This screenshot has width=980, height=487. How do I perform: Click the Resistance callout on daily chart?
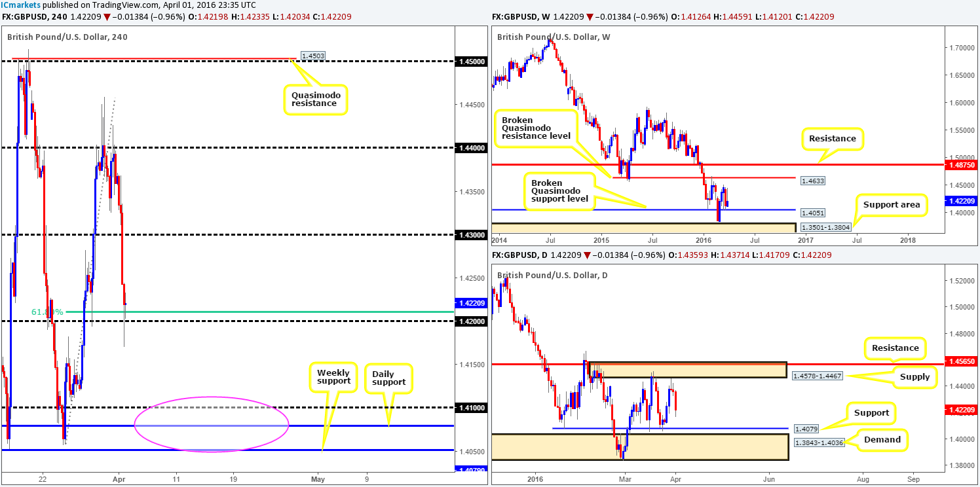click(x=895, y=348)
